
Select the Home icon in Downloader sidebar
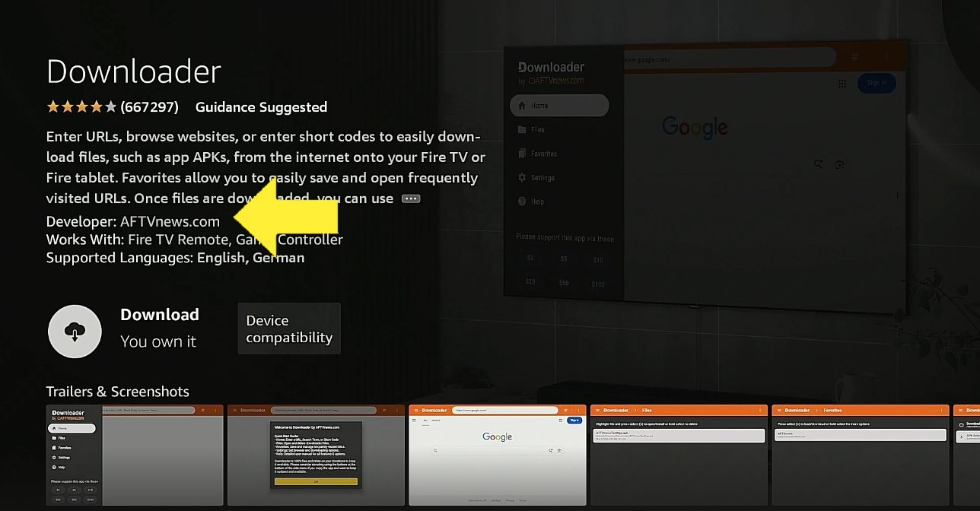[x=521, y=105]
